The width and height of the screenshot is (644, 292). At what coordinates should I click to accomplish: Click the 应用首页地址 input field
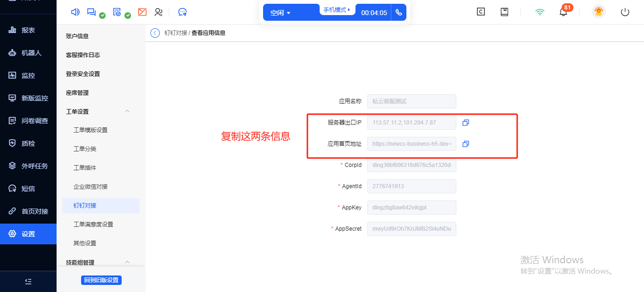(x=412, y=144)
